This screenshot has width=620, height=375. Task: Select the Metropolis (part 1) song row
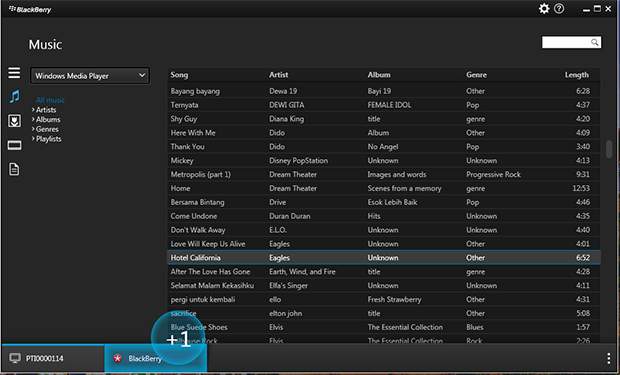coord(384,174)
